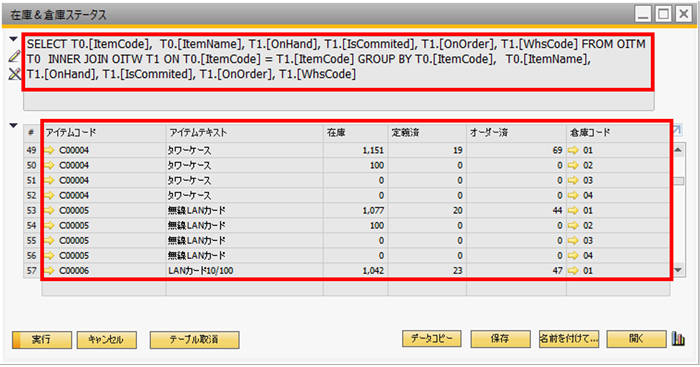Image resolution: width=700 pixels, height=367 pixels.
Task: Click the # column header
Action: [31, 133]
